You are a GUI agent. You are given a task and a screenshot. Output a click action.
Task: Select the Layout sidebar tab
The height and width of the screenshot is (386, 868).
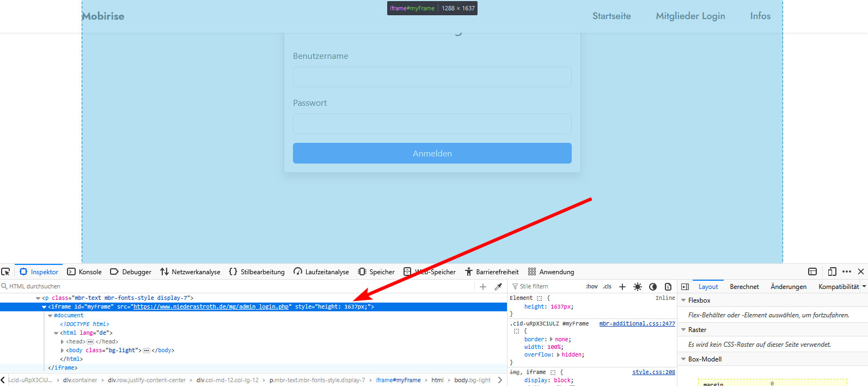pos(708,286)
